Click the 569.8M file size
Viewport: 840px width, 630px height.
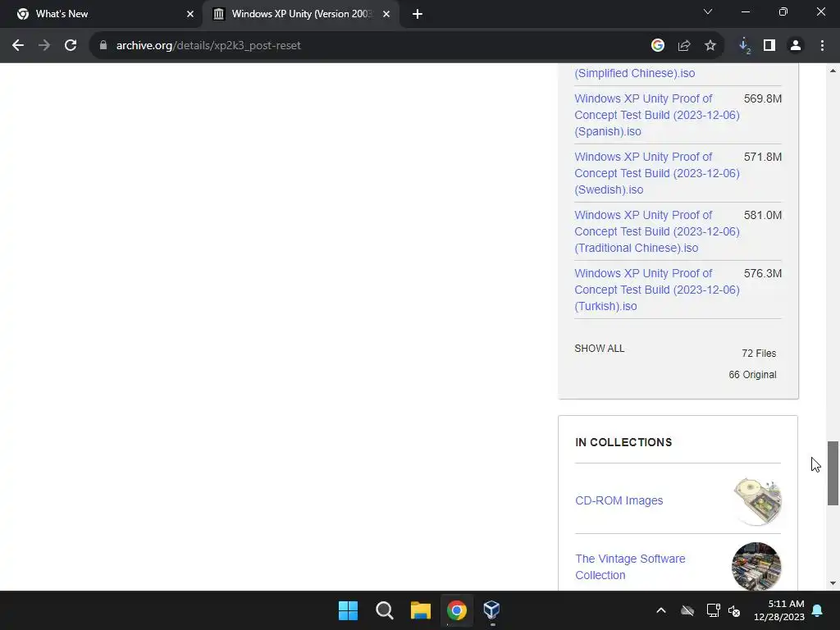pyautogui.click(x=762, y=98)
